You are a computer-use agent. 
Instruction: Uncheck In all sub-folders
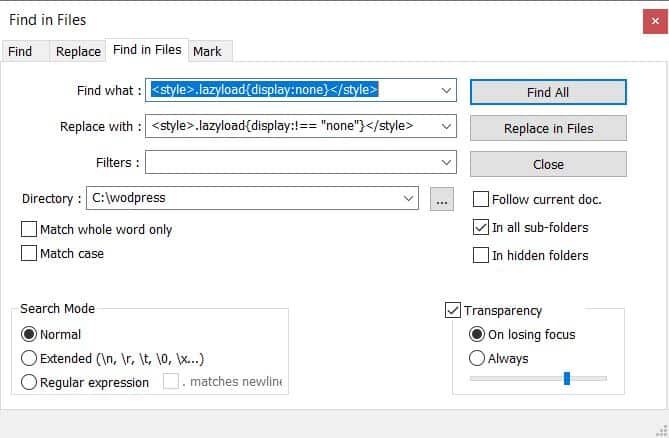click(x=481, y=227)
